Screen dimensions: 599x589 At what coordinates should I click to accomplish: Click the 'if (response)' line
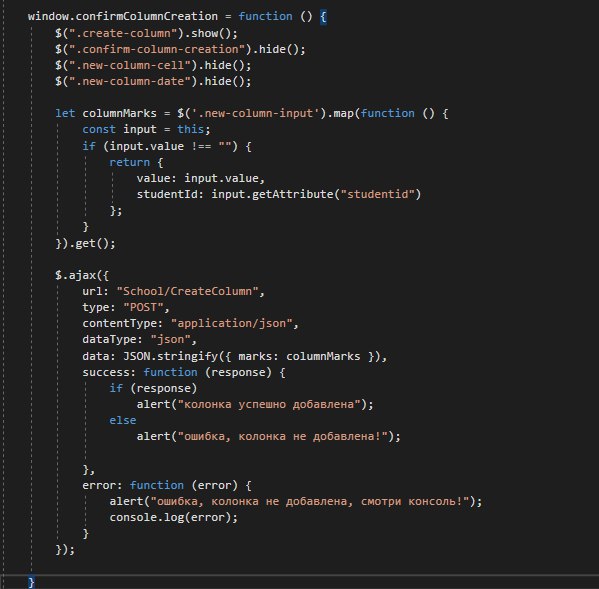153,388
